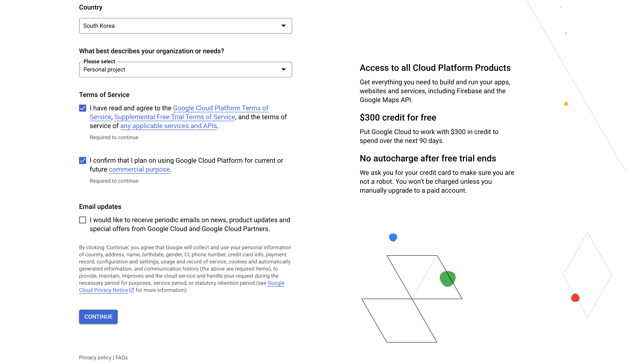Open the FAQs footer link
This screenshot has height=364, width=632.
coord(121,358)
